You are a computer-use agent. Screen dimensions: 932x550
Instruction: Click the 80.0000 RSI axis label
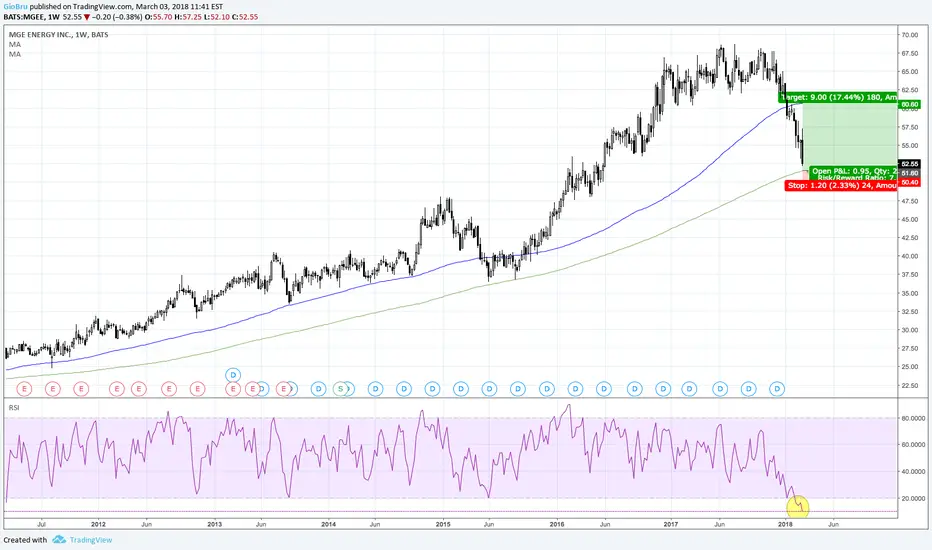point(912,418)
